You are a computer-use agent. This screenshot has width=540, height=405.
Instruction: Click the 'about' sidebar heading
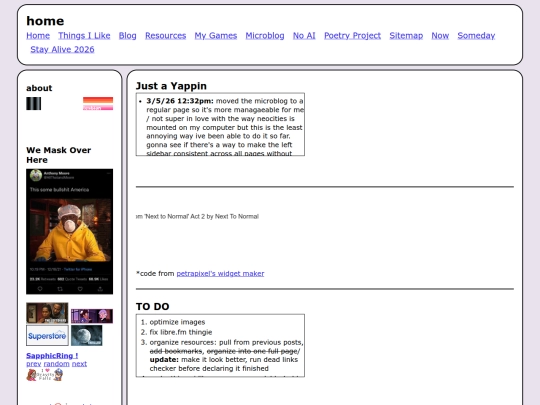point(39,88)
